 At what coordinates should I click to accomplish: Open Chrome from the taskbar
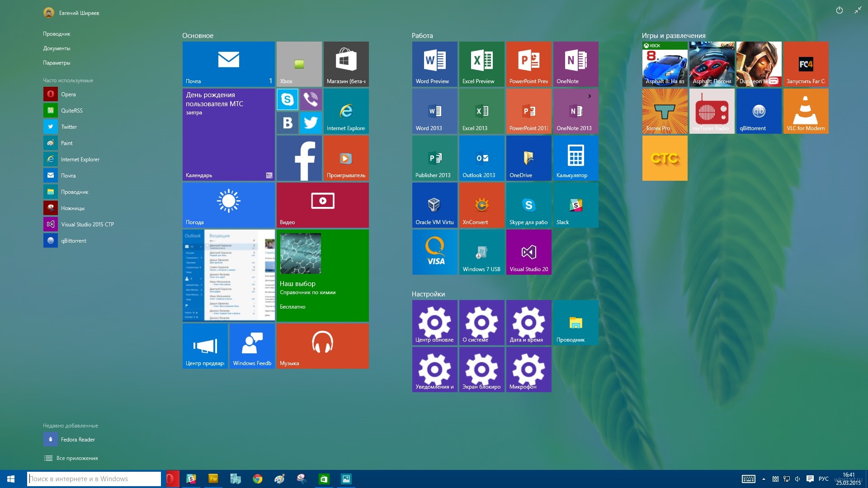[258, 479]
